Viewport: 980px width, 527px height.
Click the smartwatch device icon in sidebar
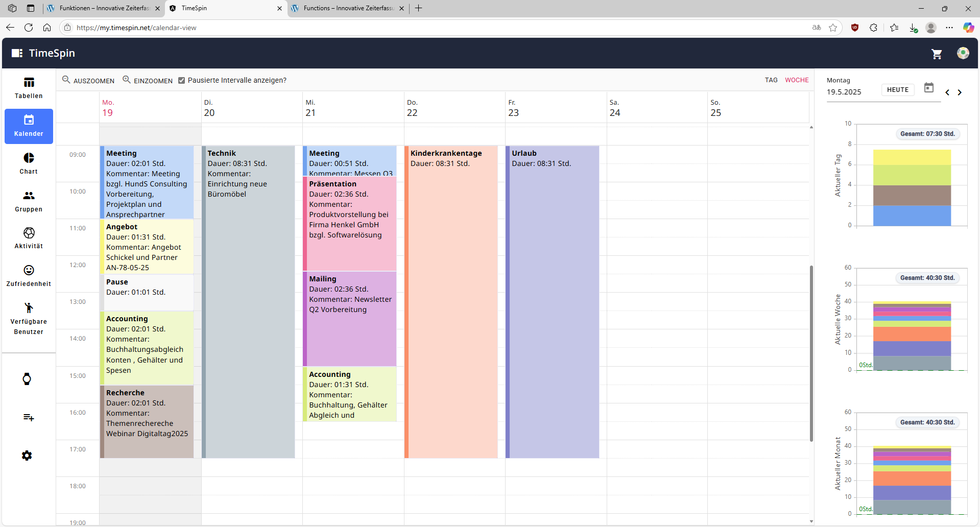[27, 379]
